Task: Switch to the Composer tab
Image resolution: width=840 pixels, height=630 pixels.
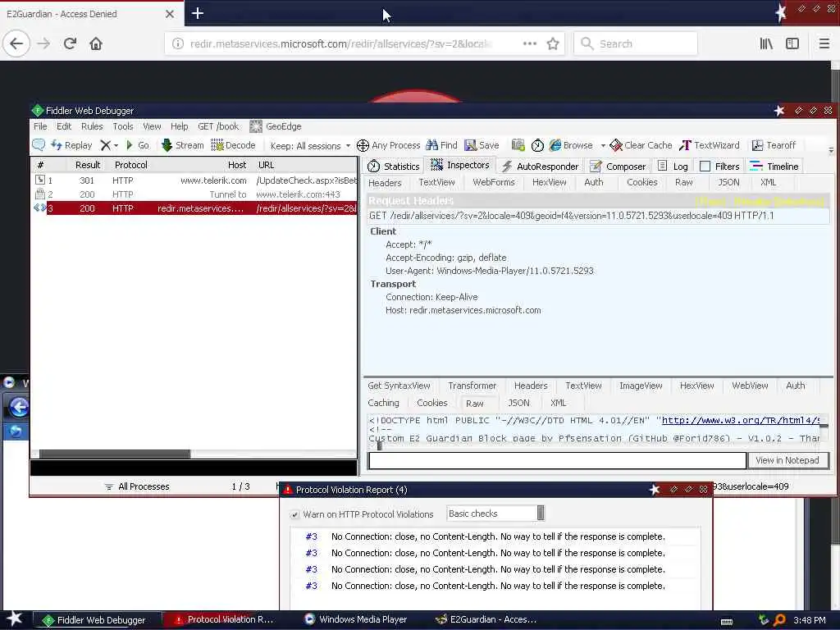Action: [617, 166]
